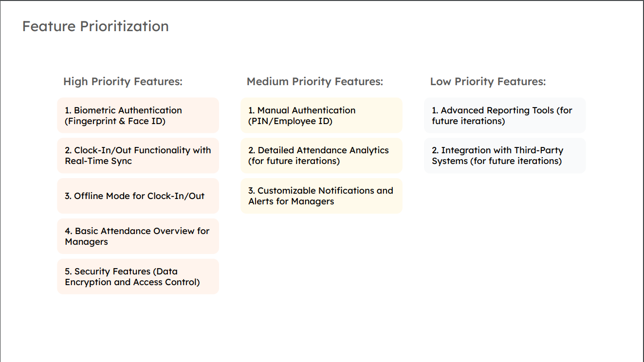This screenshot has width=644, height=362.
Task: Click the "Real-Time Sync" text line
Action: click(98, 162)
